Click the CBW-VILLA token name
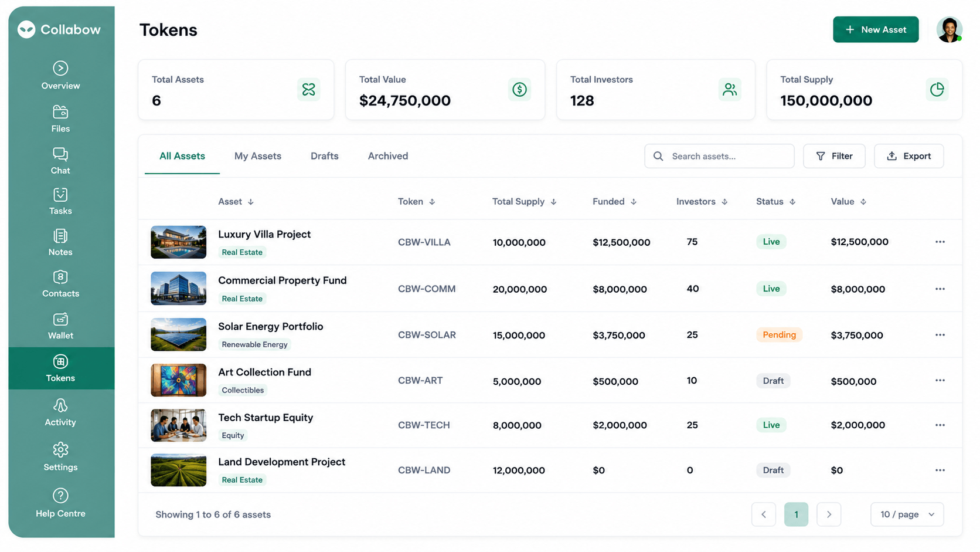Viewport: 980px width, 552px height. 424,242
